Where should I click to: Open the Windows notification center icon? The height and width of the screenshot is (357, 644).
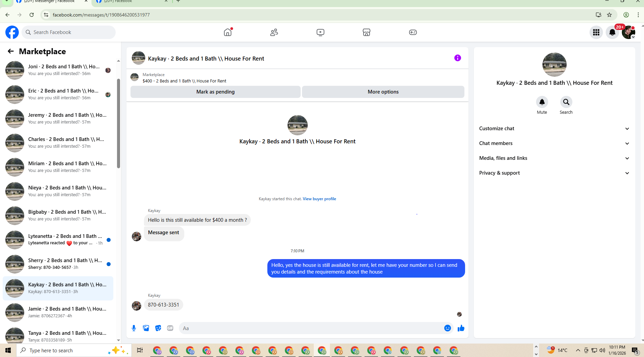[x=635, y=351]
